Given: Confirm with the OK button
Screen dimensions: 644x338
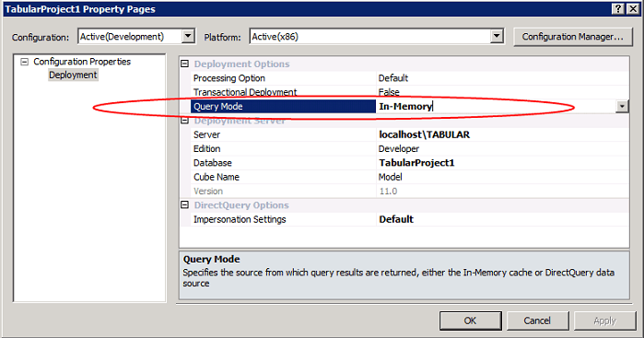Looking at the screenshot, I should point(470,321).
